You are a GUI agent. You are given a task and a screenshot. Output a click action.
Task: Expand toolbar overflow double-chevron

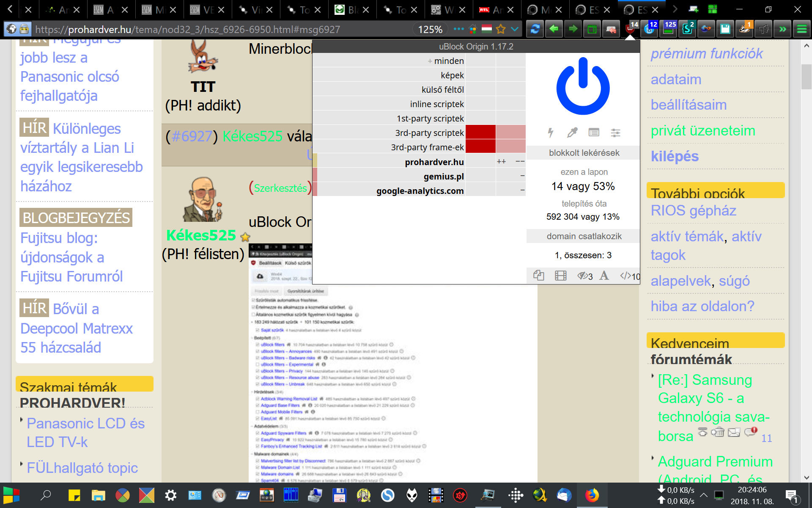(x=782, y=29)
